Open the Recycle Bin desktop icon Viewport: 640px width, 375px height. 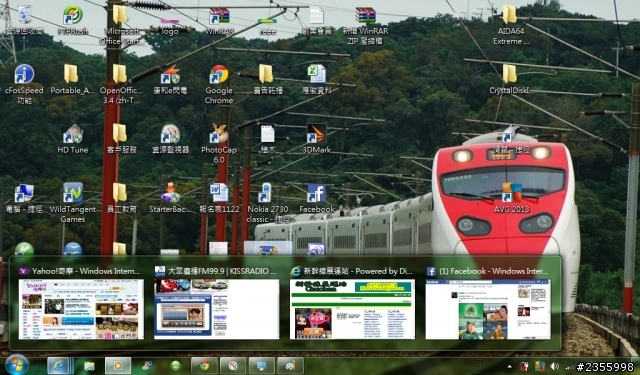pos(24,15)
